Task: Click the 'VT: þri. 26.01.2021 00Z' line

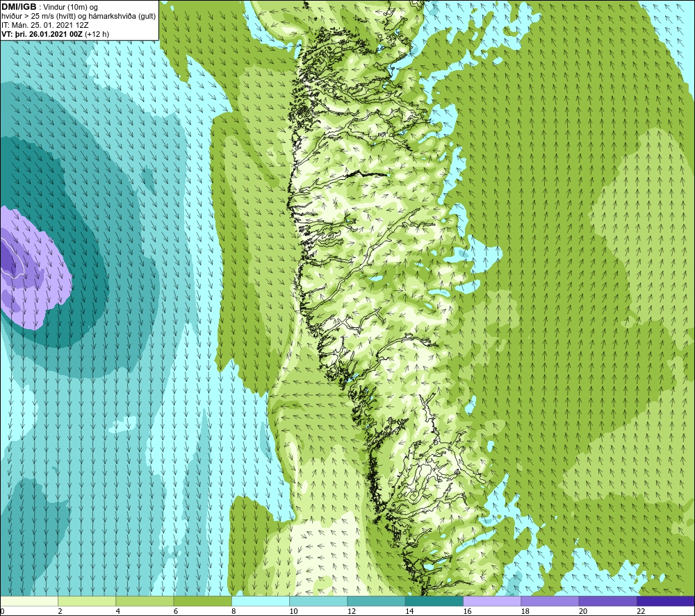Action: click(x=42, y=34)
